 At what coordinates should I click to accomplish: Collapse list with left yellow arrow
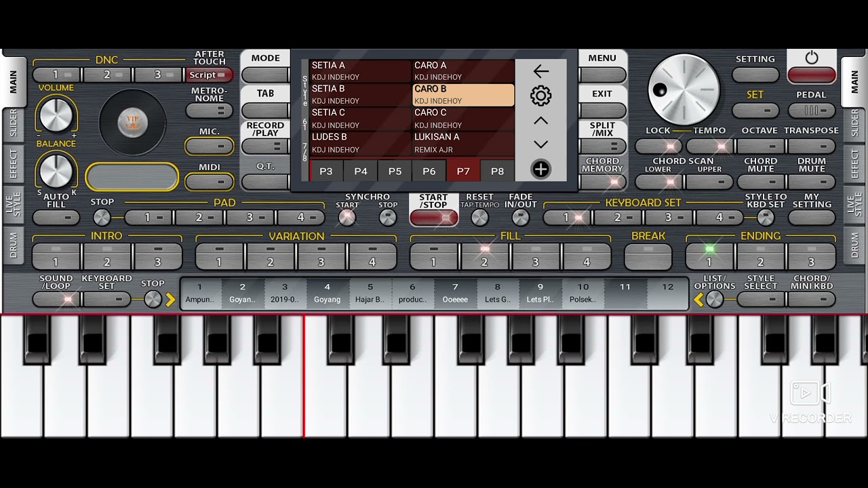click(x=698, y=299)
